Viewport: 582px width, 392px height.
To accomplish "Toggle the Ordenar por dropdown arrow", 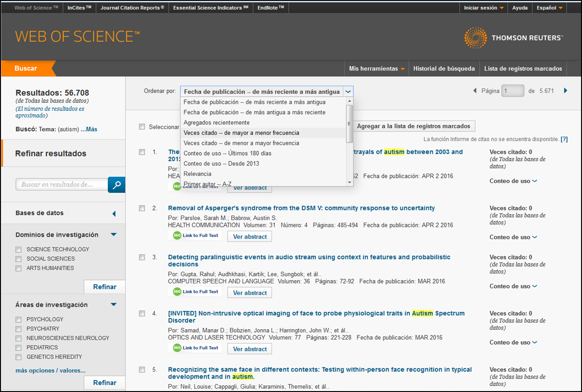I will pos(349,92).
